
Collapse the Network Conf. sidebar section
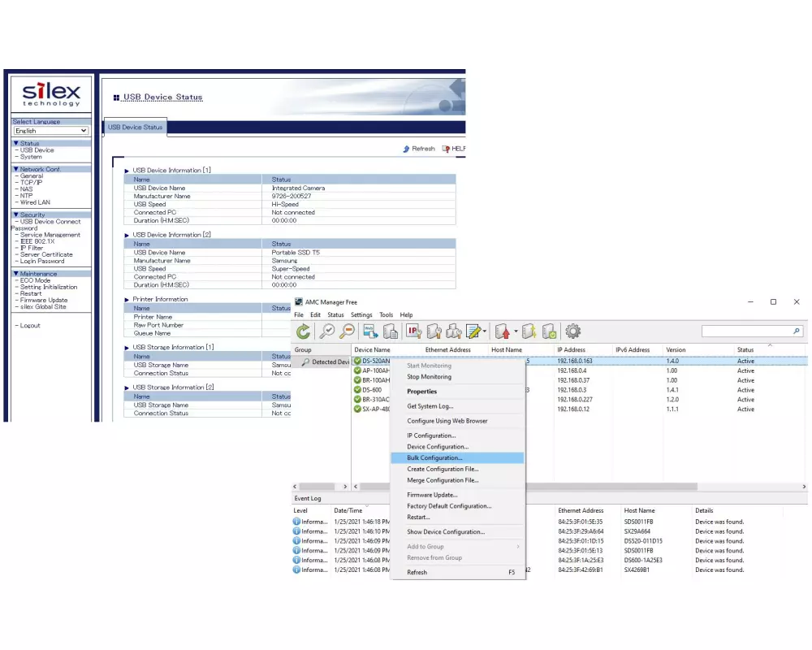pyautogui.click(x=16, y=169)
